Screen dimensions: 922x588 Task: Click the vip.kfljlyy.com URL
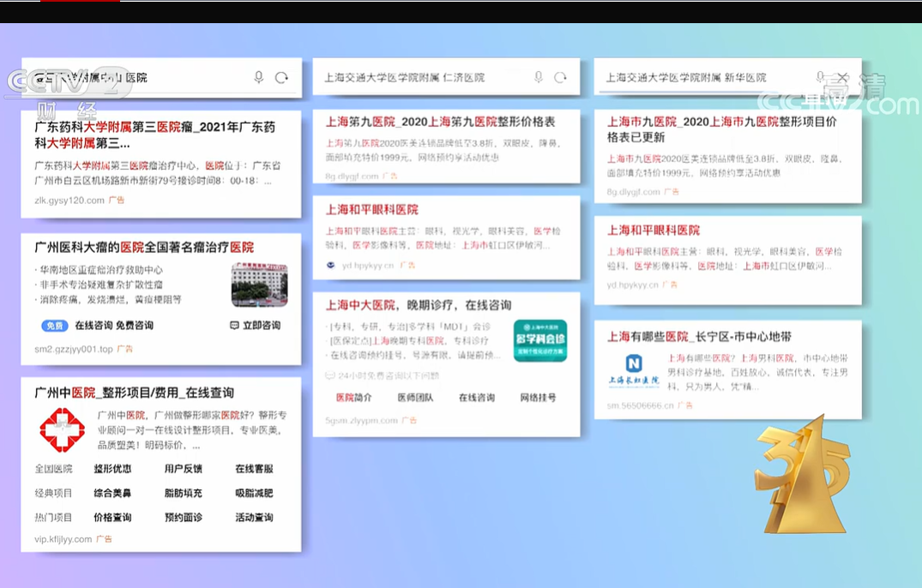(x=63, y=538)
